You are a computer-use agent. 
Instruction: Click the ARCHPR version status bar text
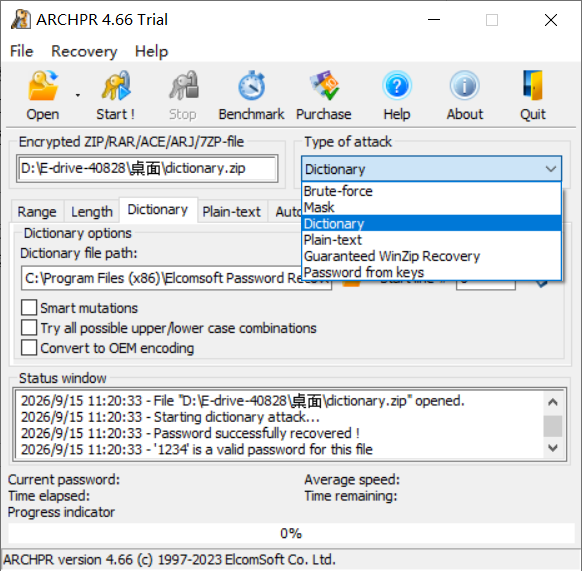point(169,559)
